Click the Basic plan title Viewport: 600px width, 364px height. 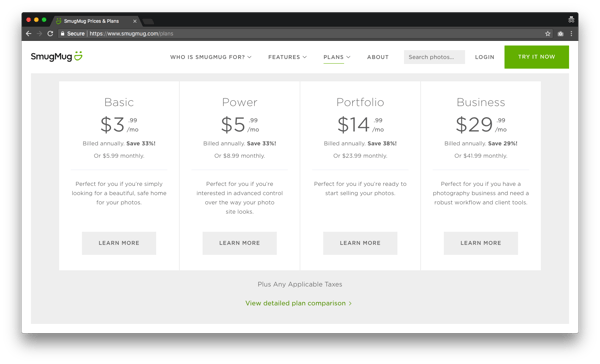(x=119, y=102)
